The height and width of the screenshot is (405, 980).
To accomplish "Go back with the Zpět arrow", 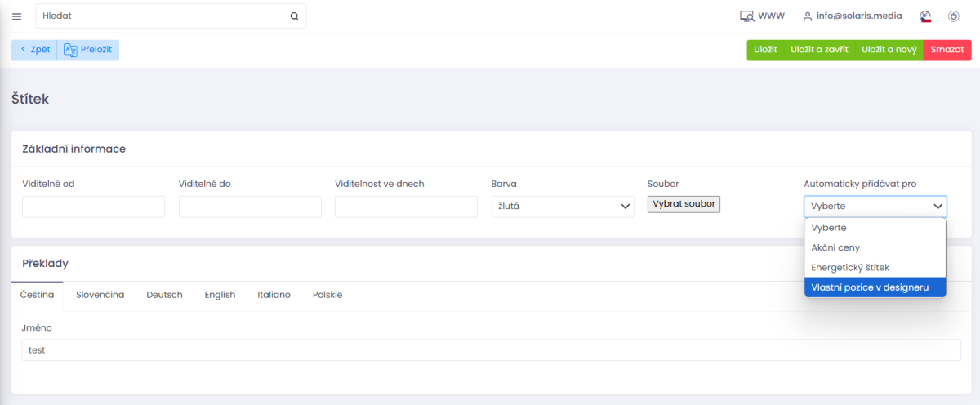I will coord(24,50).
